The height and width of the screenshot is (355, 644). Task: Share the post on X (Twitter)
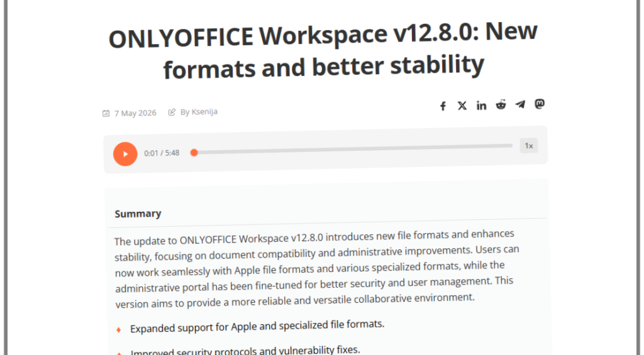point(462,106)
